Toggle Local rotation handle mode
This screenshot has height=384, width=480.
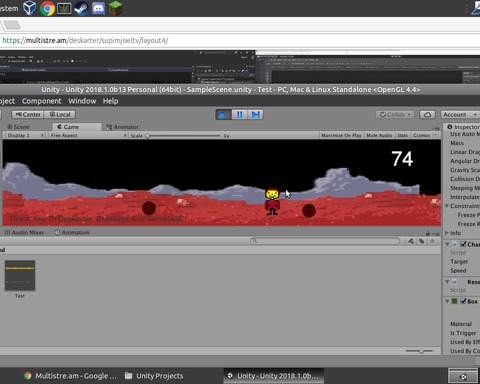[x=60, y=114]
